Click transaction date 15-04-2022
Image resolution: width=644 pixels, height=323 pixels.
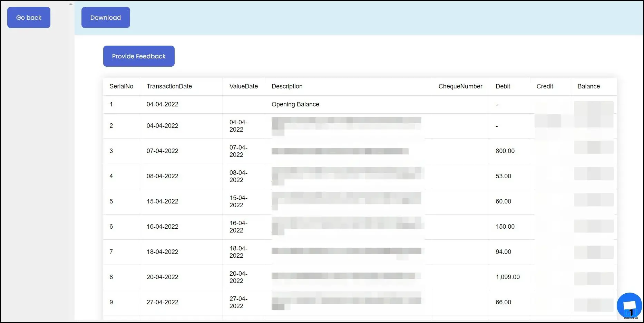(162, 201)
